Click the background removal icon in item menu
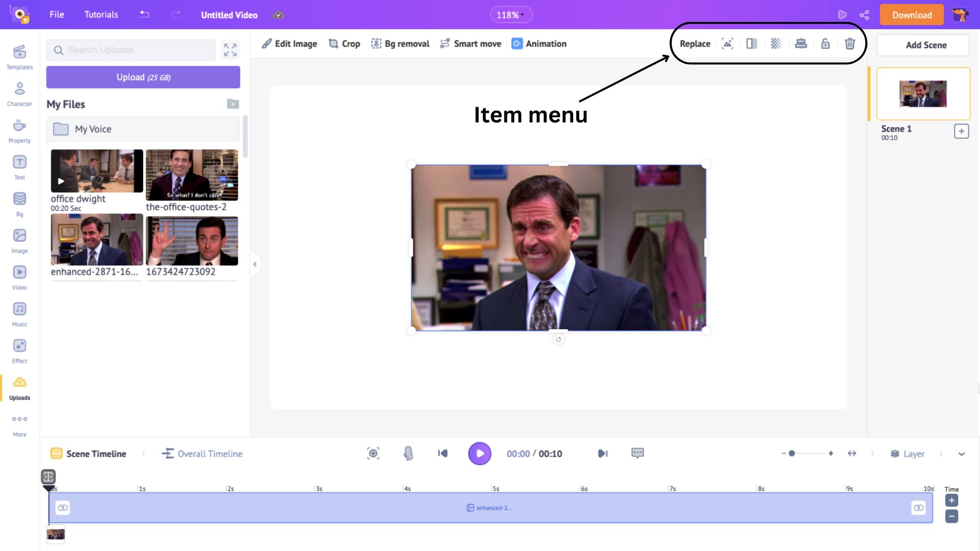Screen dimensions: 980x551 click(x=776, y=43)
